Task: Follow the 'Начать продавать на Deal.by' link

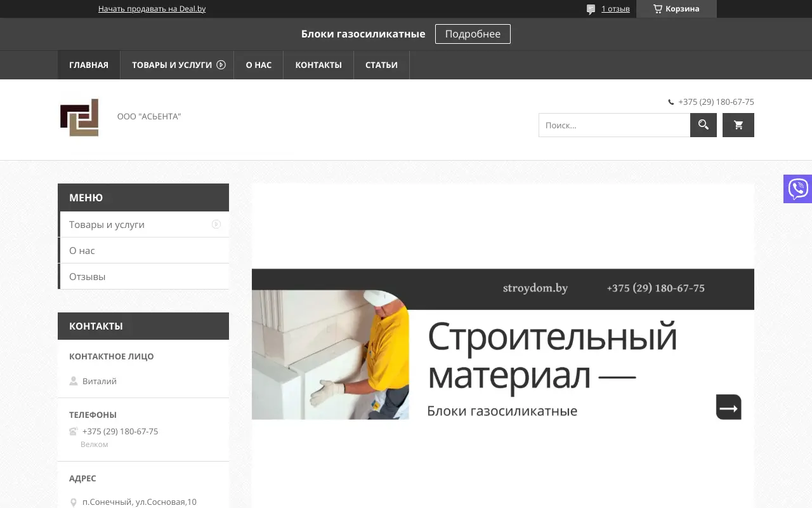Action: tap(152, 9)
